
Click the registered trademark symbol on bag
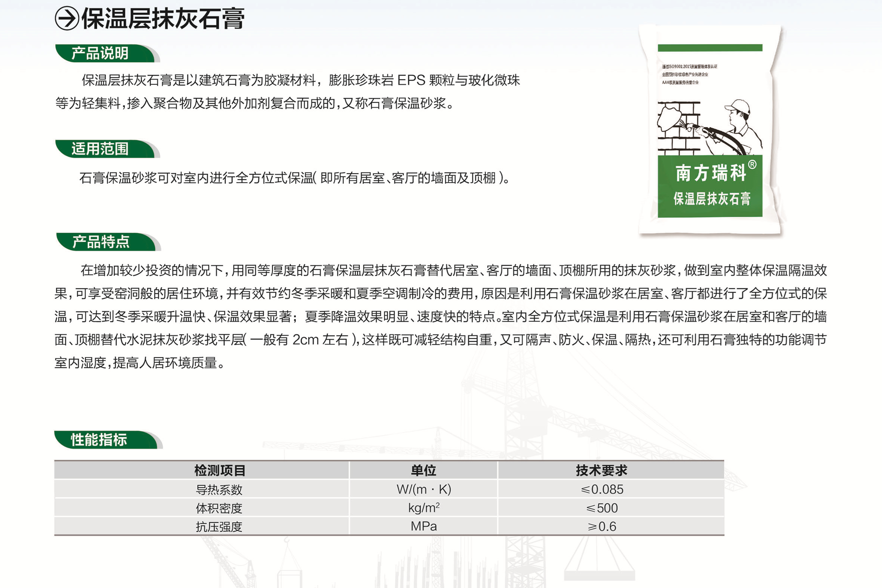[752, 165]
